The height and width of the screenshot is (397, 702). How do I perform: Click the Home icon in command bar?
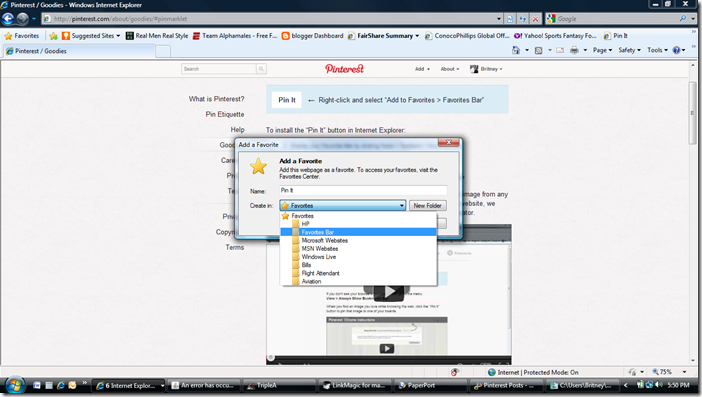516,50
